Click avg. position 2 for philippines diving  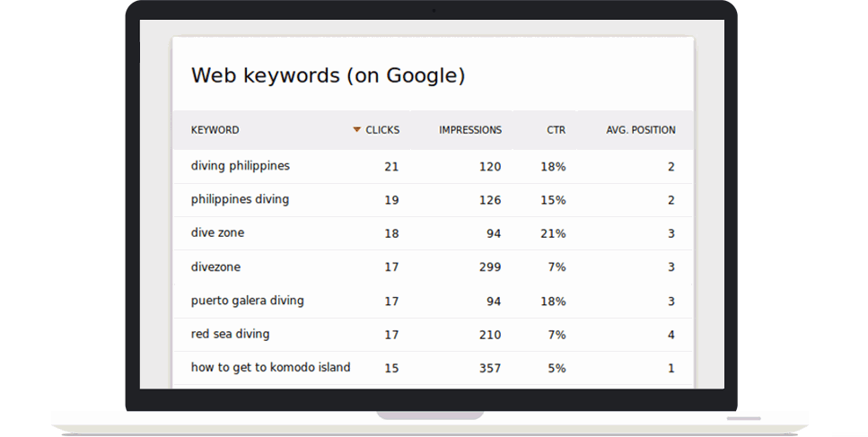671,200
